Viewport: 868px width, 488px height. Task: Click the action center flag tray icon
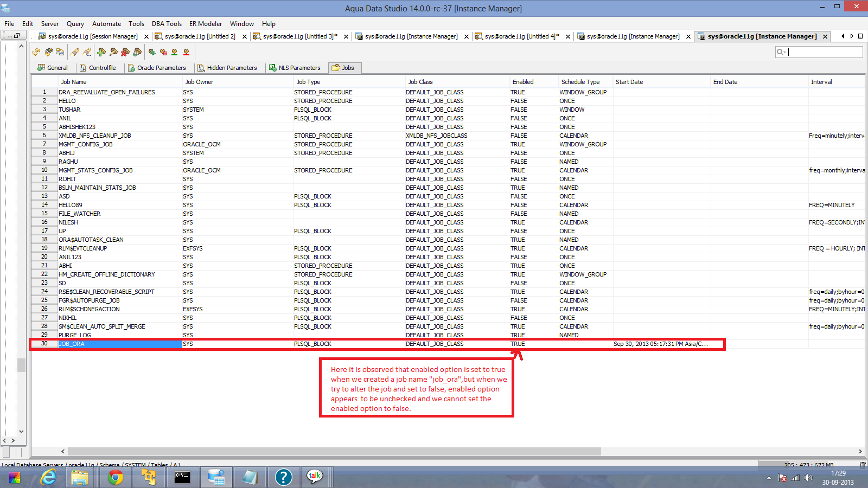[x=782, y=478]
